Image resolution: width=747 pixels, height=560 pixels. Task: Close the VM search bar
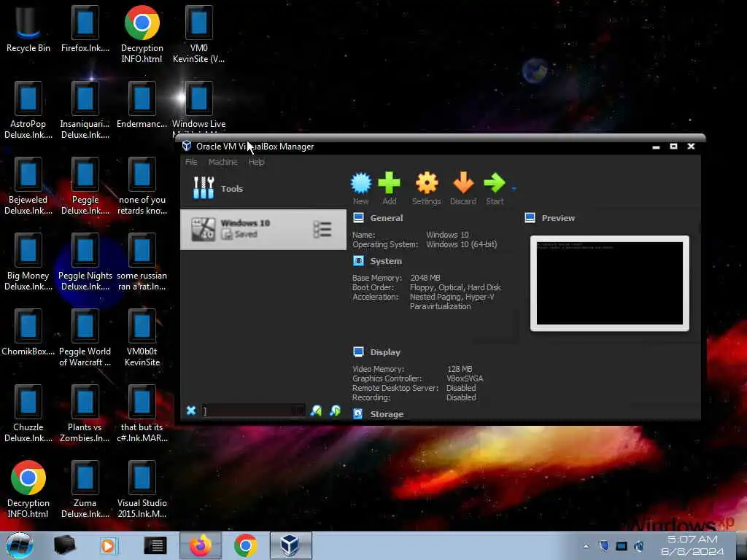point(191,411)
